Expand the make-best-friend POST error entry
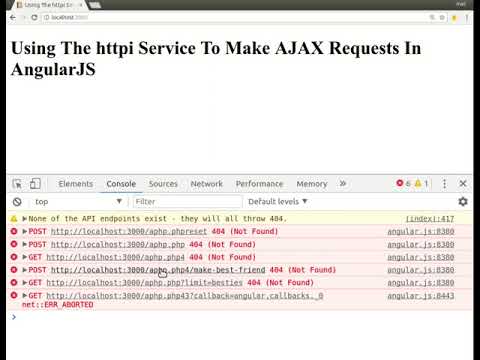The width and height of the screenshot is (480, 360). click(24, 270)
